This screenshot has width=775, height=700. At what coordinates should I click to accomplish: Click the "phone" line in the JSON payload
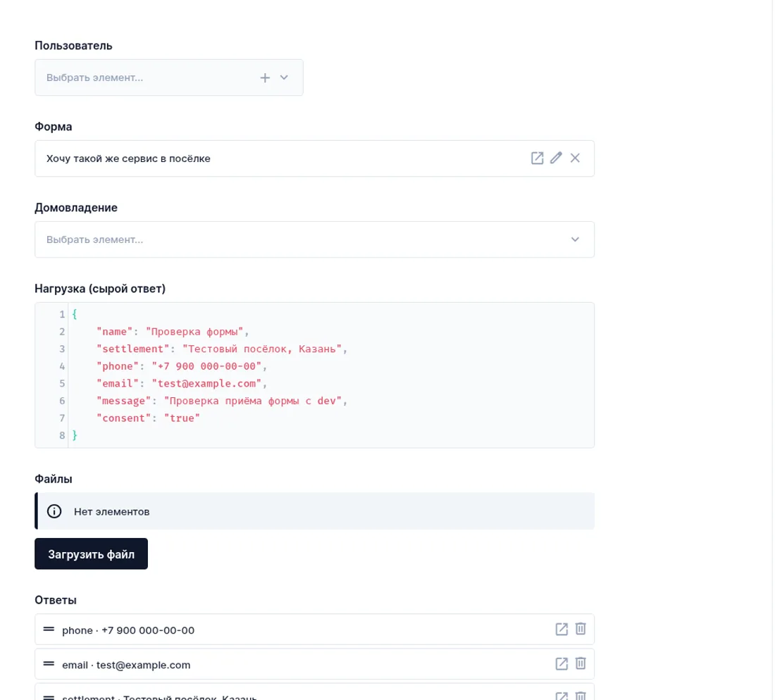pyautogui.click(x=181, y=366)
